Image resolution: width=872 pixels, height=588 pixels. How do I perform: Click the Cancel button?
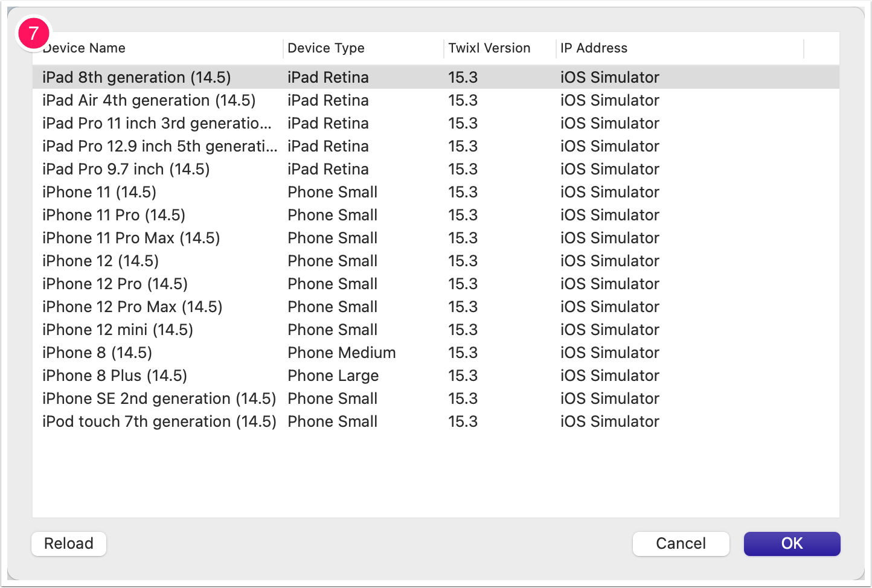681,543
